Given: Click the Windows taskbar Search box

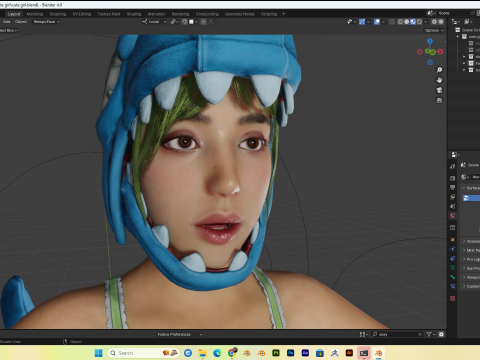Looking at the screenshot, I should pyautogui.click(x=143, y=353).
